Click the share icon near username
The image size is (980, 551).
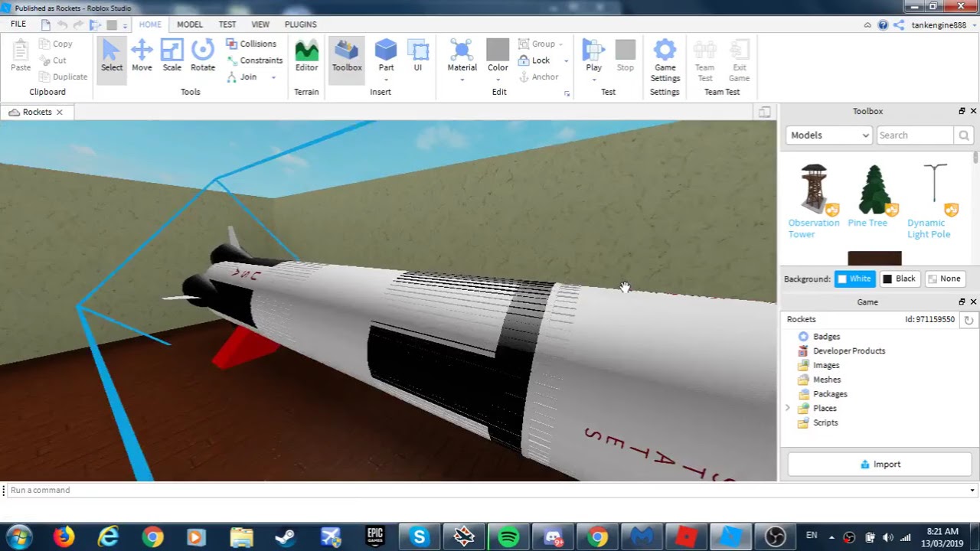(x=899, y=25)
